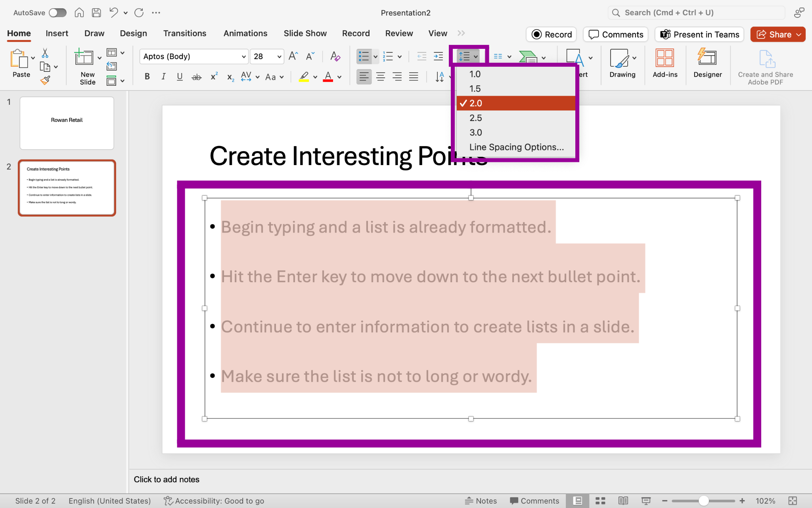Select Align Right paragraph alignment
812x508 pixels.
[397, 77]
